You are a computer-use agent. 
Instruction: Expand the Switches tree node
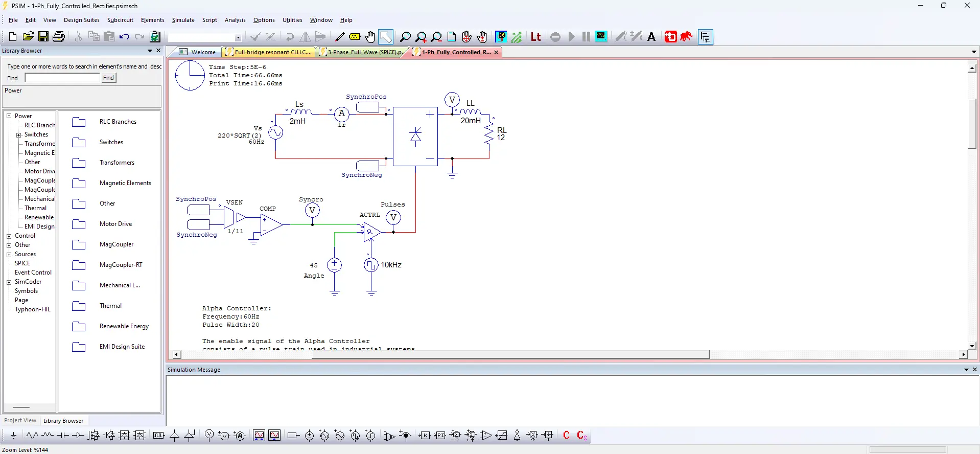point(18,135)
